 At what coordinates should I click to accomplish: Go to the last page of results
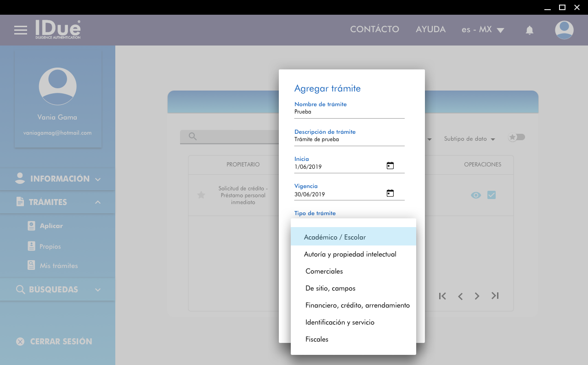495,296
